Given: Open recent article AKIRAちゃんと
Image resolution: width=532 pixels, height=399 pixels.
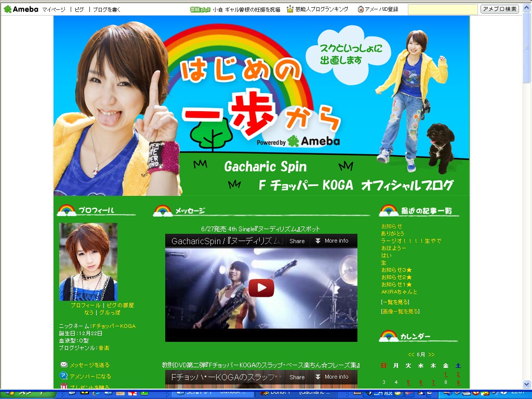Looking at the screenshot, I should click(399, 292).
